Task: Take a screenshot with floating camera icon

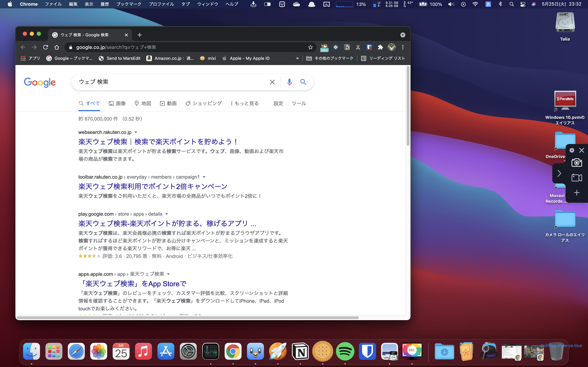Action: tap(577, 163)
